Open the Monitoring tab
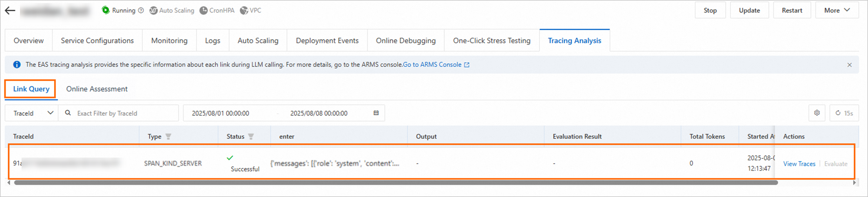Screen dimensions: 868x197 coord(169,41)
